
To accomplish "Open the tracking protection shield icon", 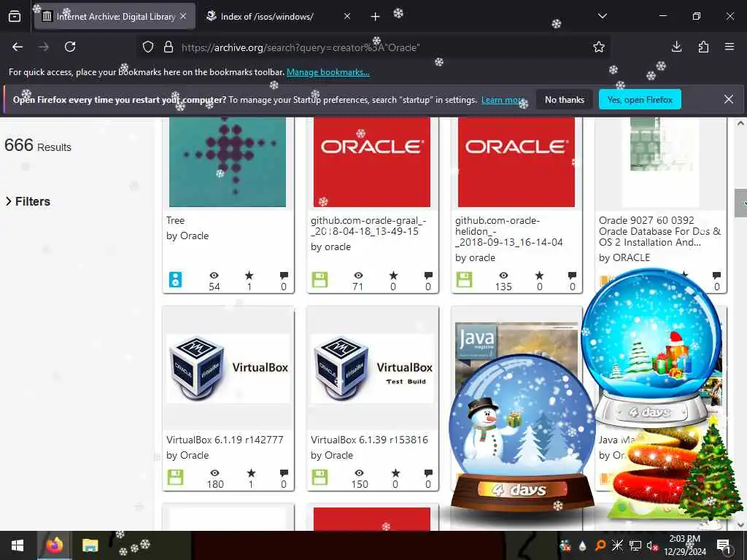I will (148, 47).
